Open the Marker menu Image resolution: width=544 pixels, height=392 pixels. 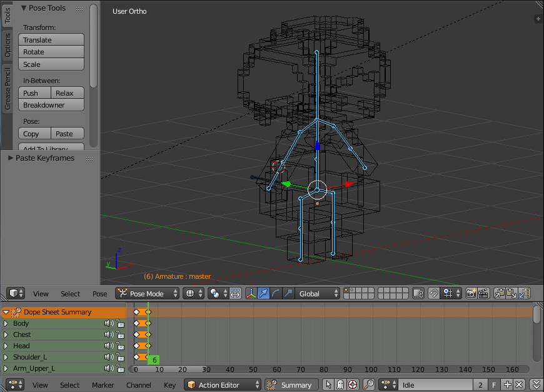[103, 385]
